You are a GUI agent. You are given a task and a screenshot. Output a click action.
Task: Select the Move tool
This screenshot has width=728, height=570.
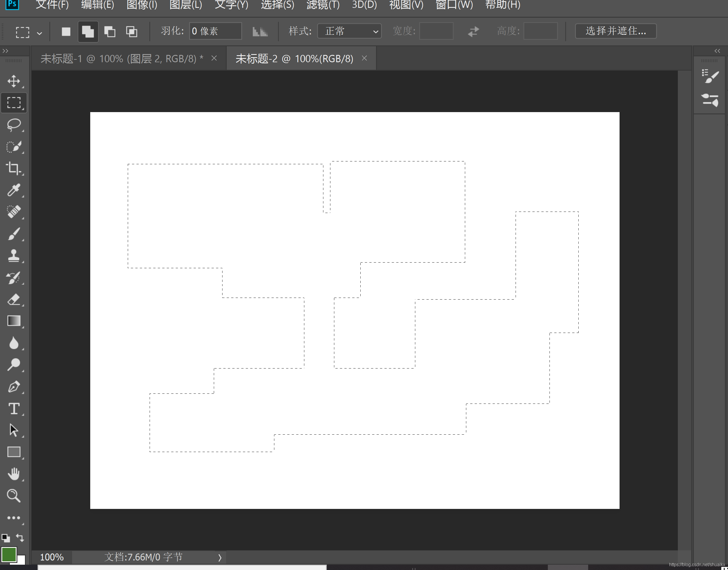tap(14, 81)
